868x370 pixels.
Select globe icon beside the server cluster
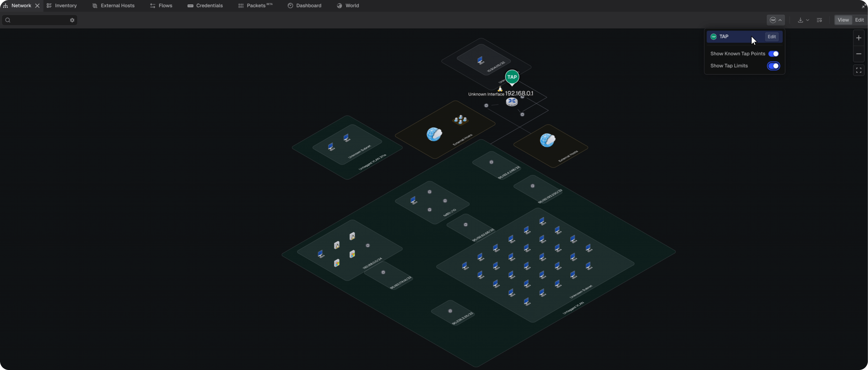(x=434, y=134)
